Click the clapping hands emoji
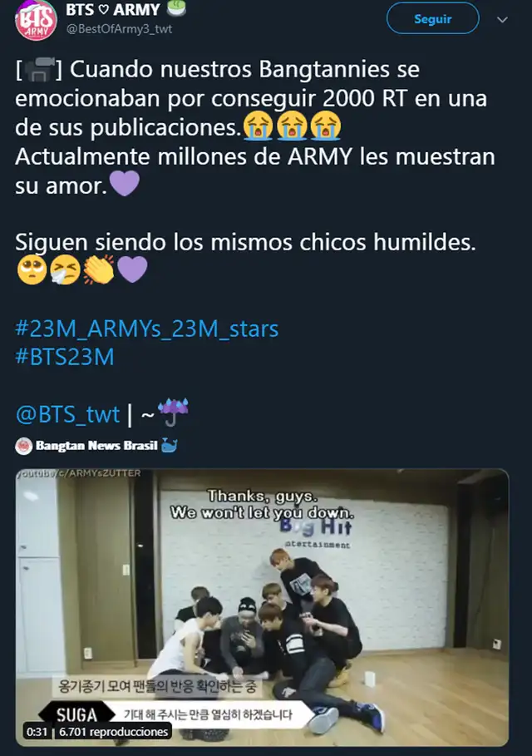This screenshot has height=756, width=532. tap(99, 269)
